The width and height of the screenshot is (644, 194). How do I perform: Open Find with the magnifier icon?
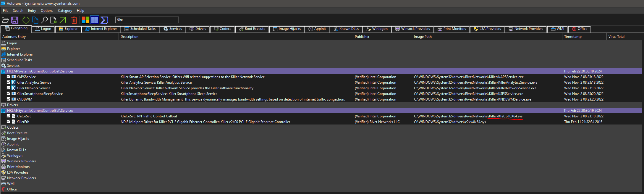point(44,20)
